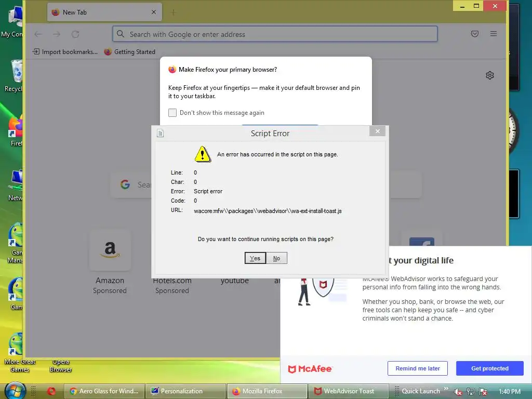Check "Don't show this message again" box
The width and height of the screenshot is (532, 399).
pyautogui.click(x=172, y=113)
